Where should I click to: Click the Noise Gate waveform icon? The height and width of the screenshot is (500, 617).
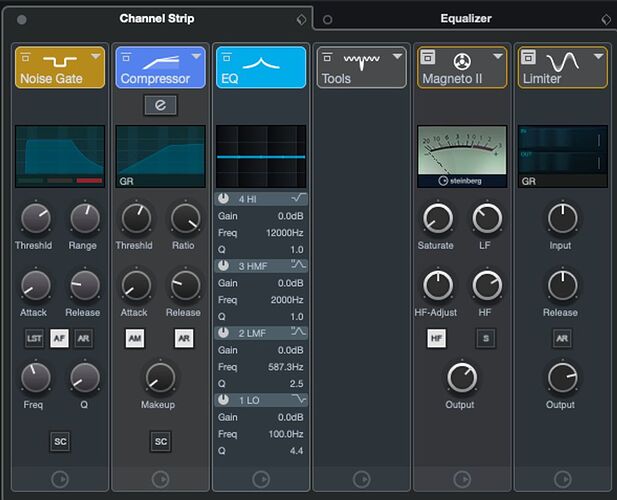tap(60, 62)
